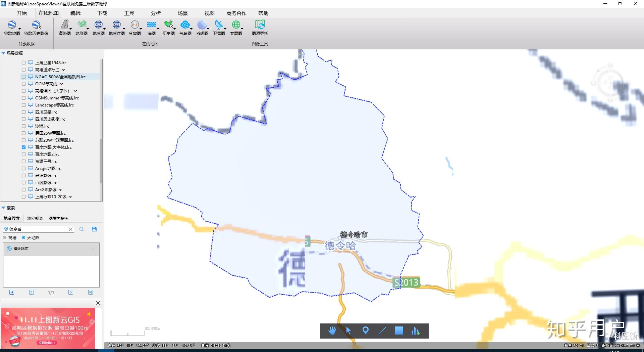Open the 道路图 dropdown arrow

click(71, 29)
